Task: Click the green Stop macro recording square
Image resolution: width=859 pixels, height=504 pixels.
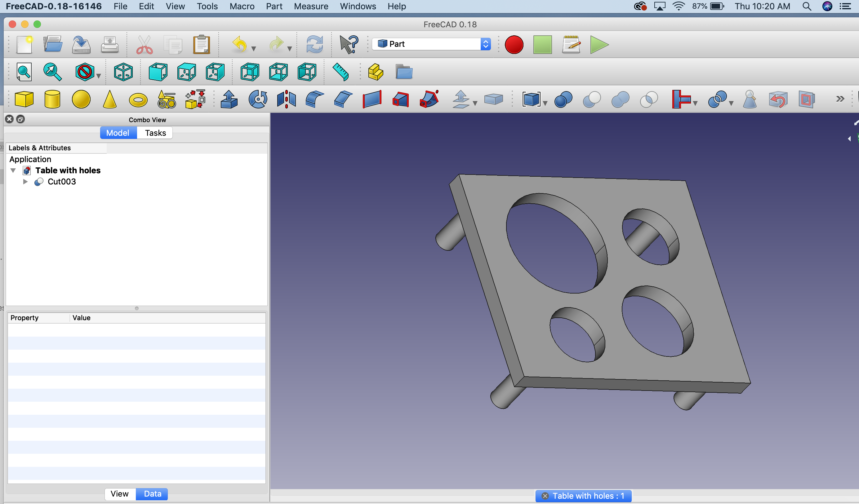Action: (542, 44)
